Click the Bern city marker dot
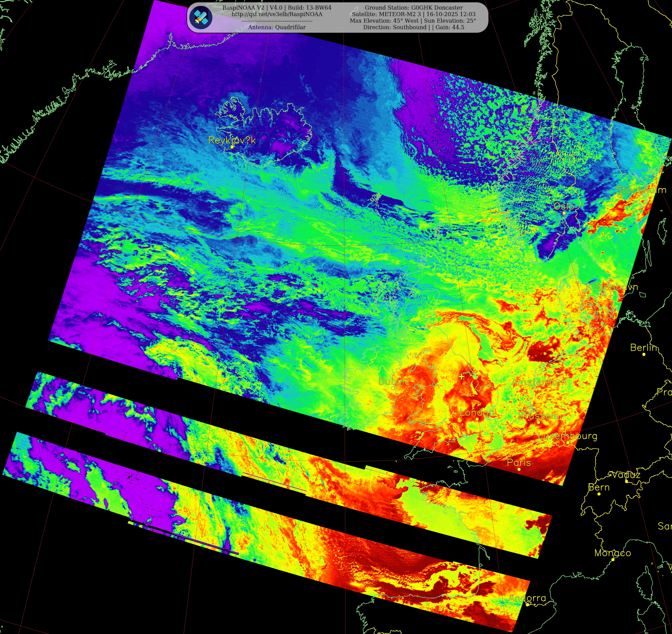 tap(599, 494)
